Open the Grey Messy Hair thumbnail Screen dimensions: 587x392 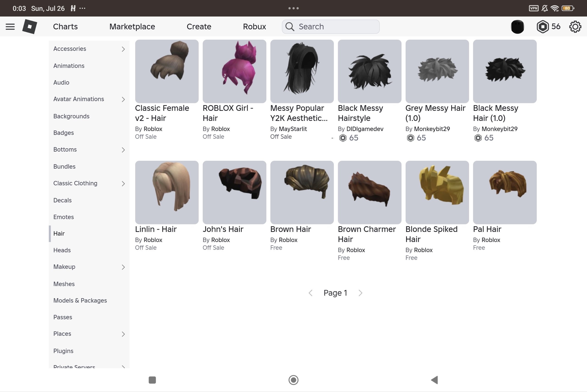(437, 71)
